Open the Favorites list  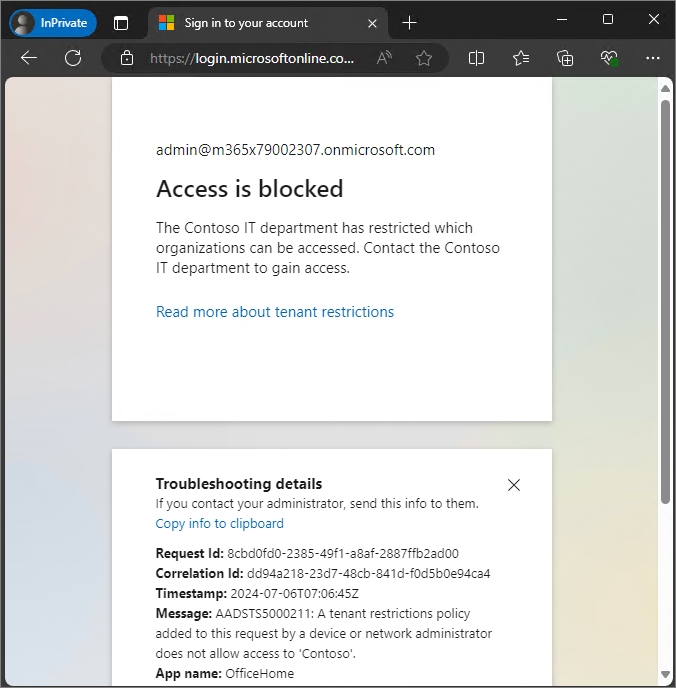point(521,58)
